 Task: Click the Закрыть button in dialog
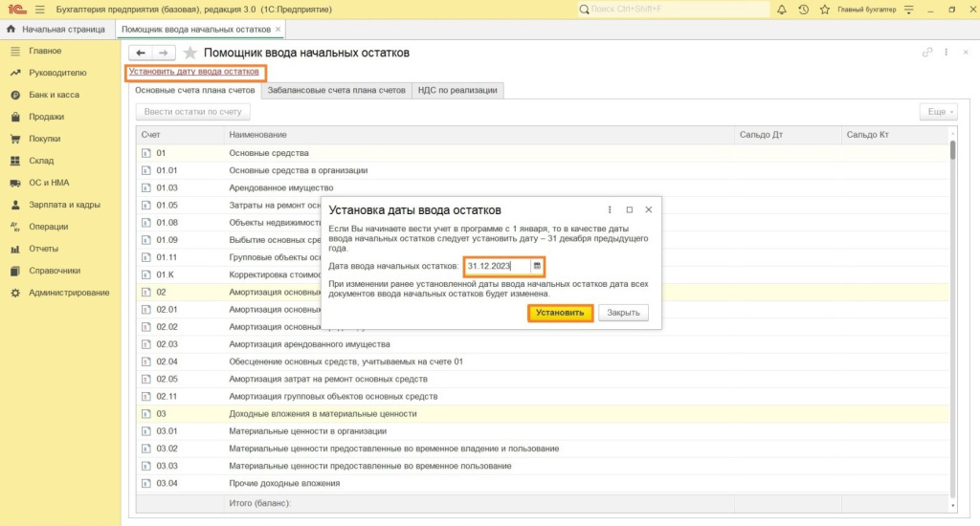tap(623, 313)
